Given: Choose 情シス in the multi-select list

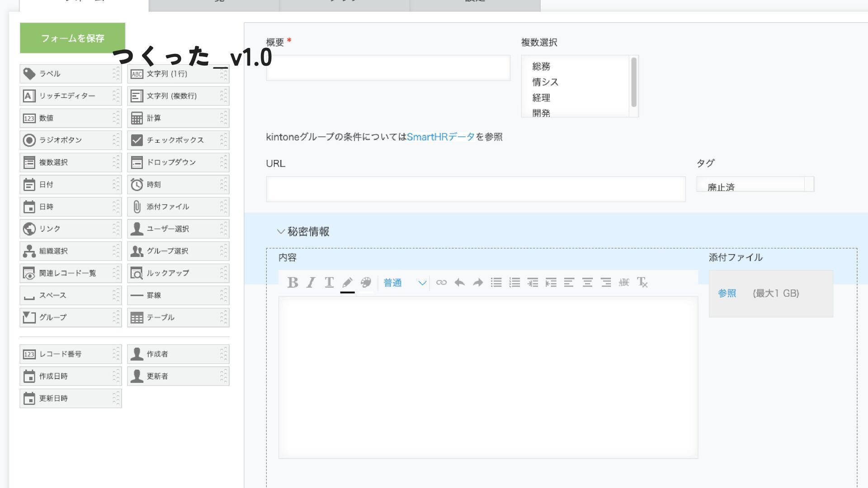Looking at the screenshot, I should coord(545,82).
